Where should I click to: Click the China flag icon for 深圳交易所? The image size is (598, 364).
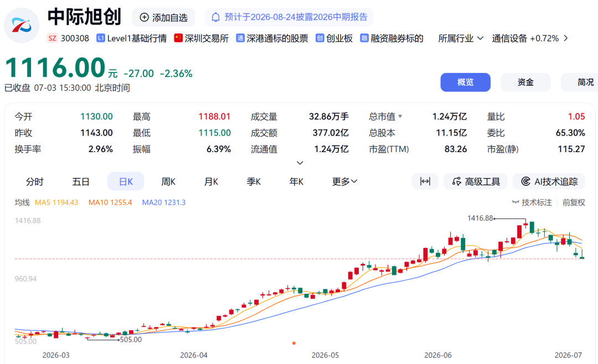[x=178, y=38]
